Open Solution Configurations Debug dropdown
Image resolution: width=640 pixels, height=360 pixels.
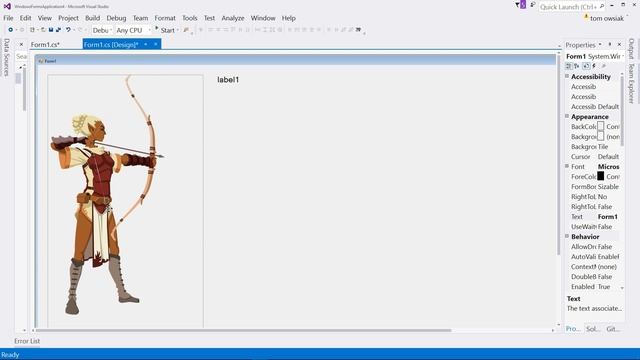click(102, 30)
